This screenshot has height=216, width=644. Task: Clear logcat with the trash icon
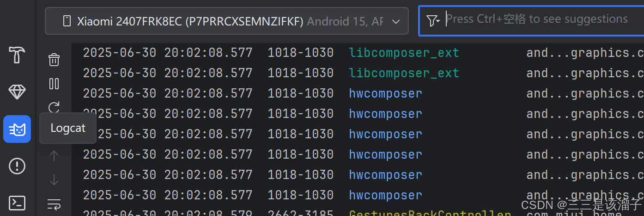54,60
